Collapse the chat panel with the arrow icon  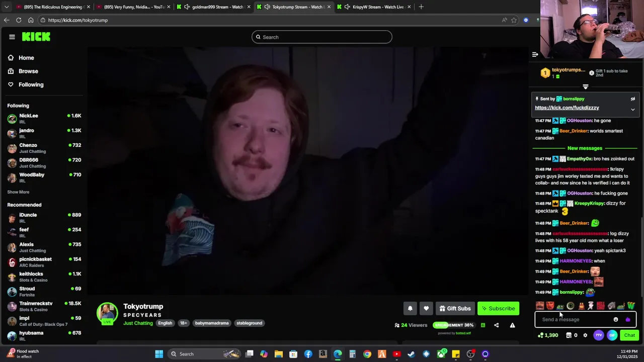[535, 54]
